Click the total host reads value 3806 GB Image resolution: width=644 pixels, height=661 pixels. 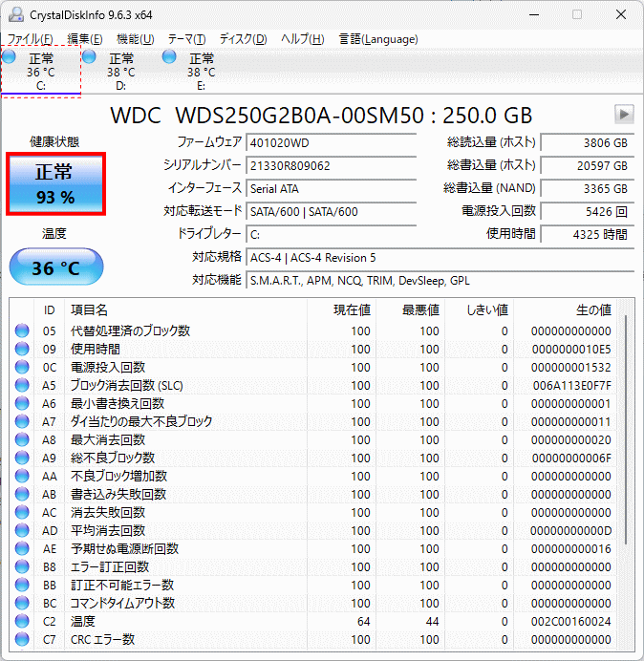point(587,143)
